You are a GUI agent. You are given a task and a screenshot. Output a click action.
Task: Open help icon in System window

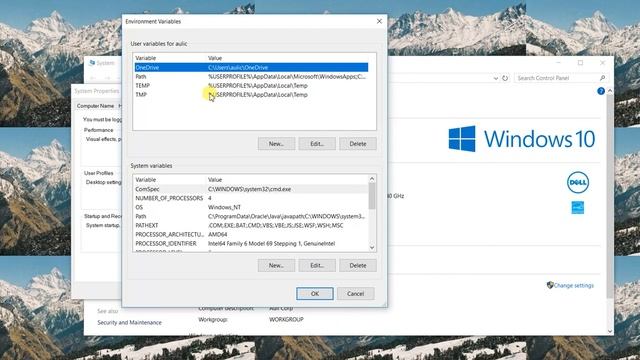click(x=601, y=91)
